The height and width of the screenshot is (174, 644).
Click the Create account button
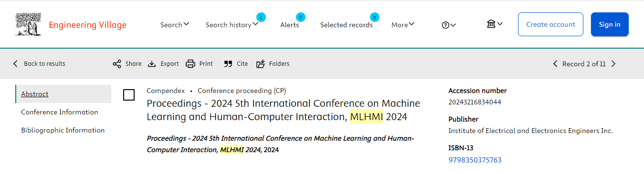point(550,24)
